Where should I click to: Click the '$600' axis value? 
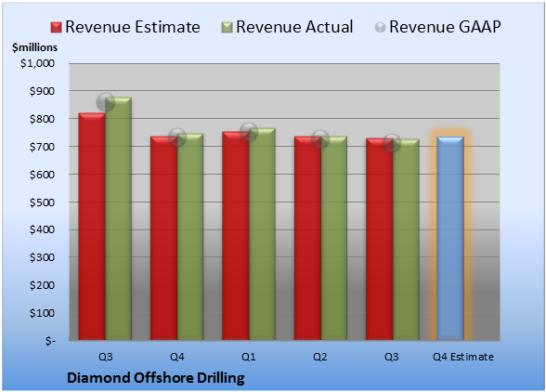pos(42,175)
